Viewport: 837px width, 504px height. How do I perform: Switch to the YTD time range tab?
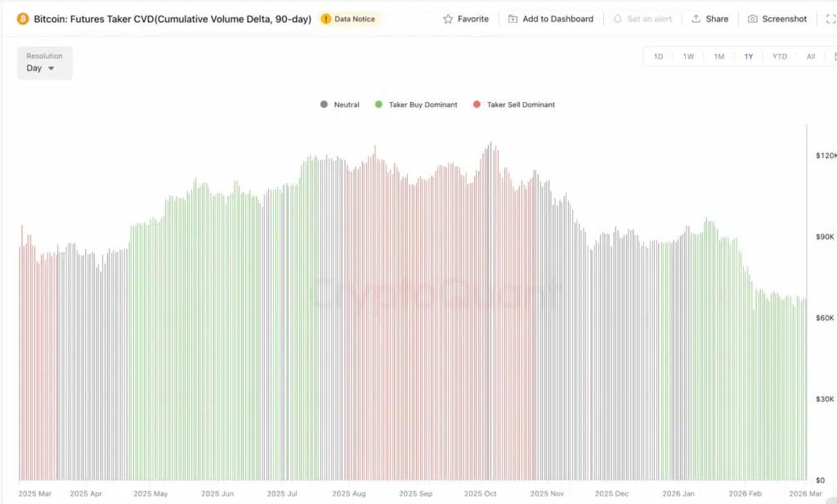(x=779, y=56)
